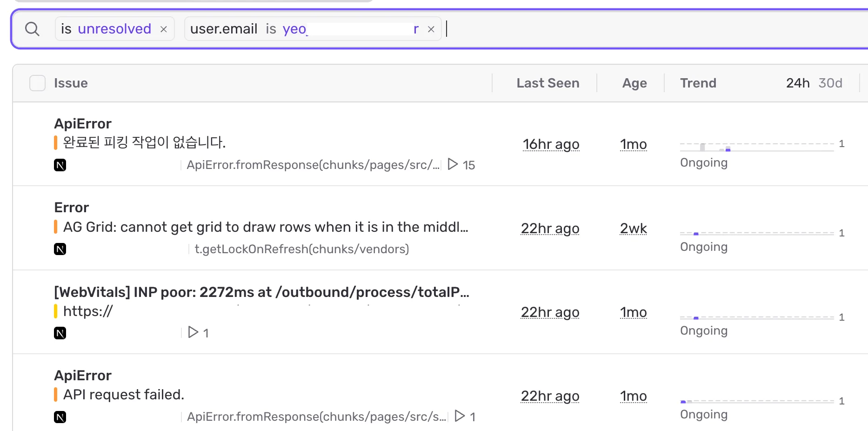Toggle the select-all issues checkbox
The image size is (868, 431).
[37, 83]
